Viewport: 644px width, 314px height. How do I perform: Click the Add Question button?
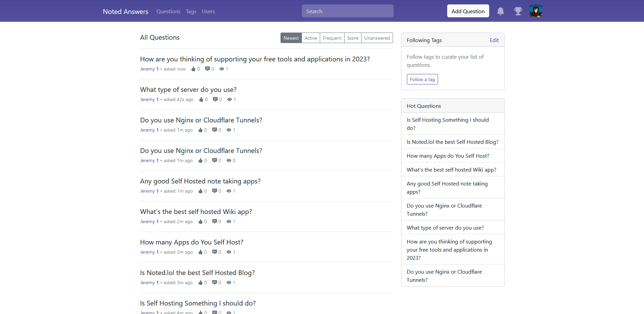468,11
